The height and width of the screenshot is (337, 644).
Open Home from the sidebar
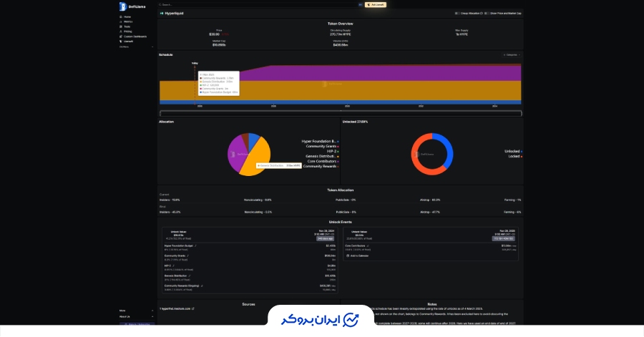[x=127, y=16]
